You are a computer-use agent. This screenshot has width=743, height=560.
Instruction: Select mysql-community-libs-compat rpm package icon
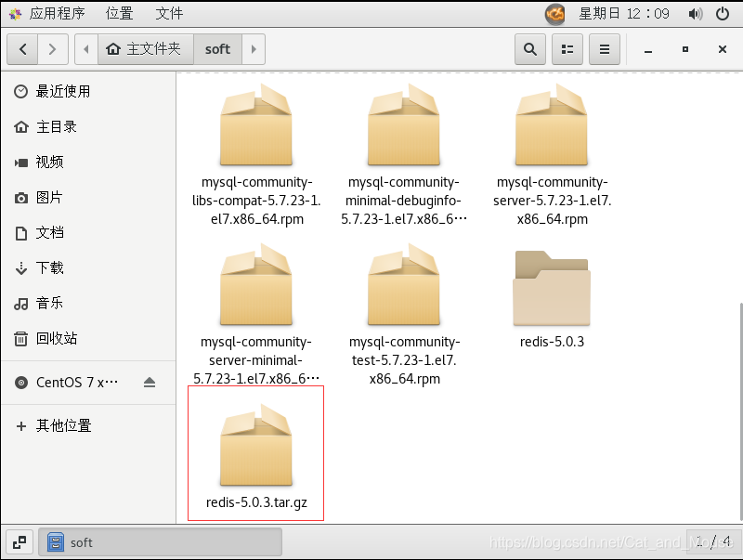point(256,125)
